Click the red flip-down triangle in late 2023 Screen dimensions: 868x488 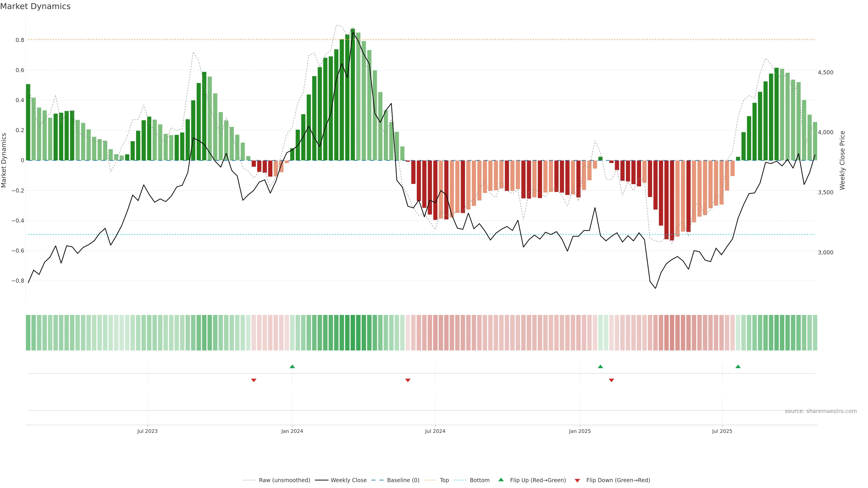tap(254, 380)
